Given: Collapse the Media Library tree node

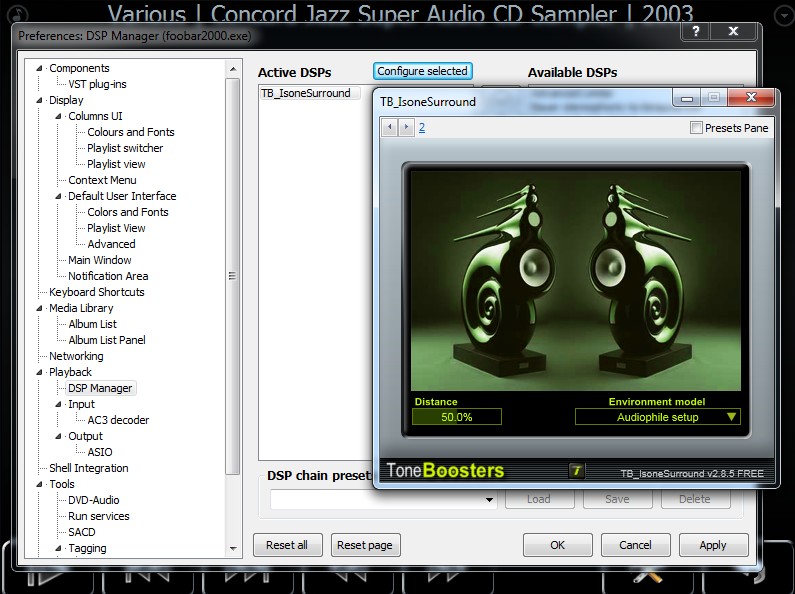Looking at the screenshot, I should (40, 308).
